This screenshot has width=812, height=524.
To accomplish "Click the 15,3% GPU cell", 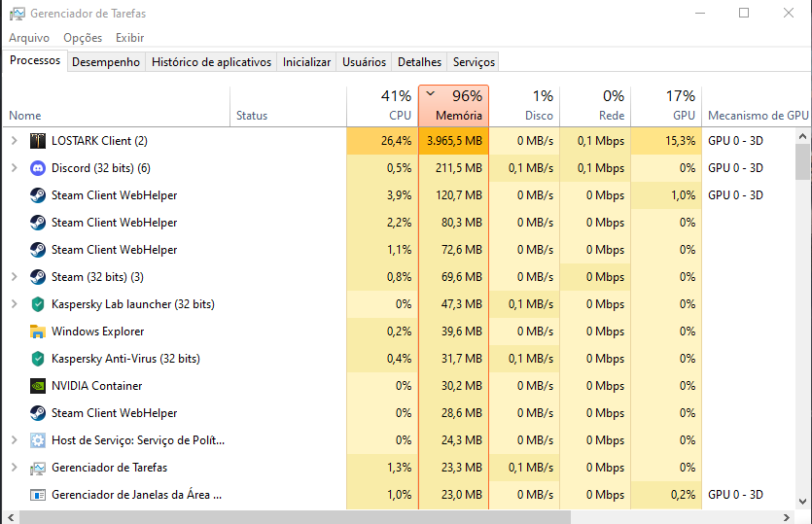I will click(666, 141).
